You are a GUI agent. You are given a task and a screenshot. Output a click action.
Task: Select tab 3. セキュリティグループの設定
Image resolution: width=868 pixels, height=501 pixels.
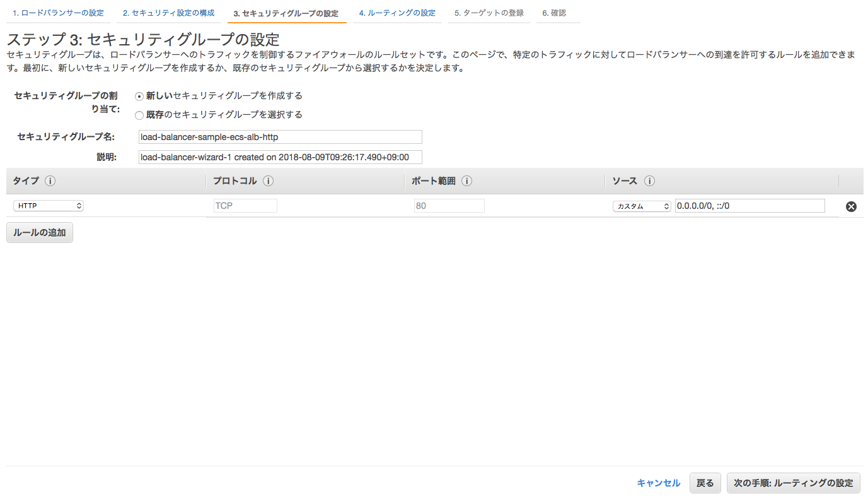(286, 13)
